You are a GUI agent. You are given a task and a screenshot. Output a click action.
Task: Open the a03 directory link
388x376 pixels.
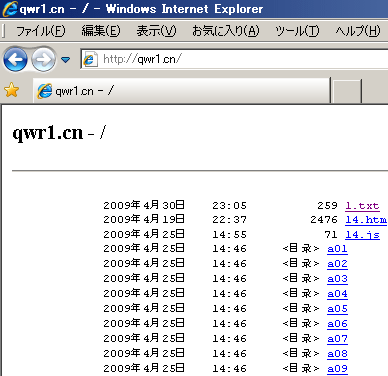tap(337, 279)
